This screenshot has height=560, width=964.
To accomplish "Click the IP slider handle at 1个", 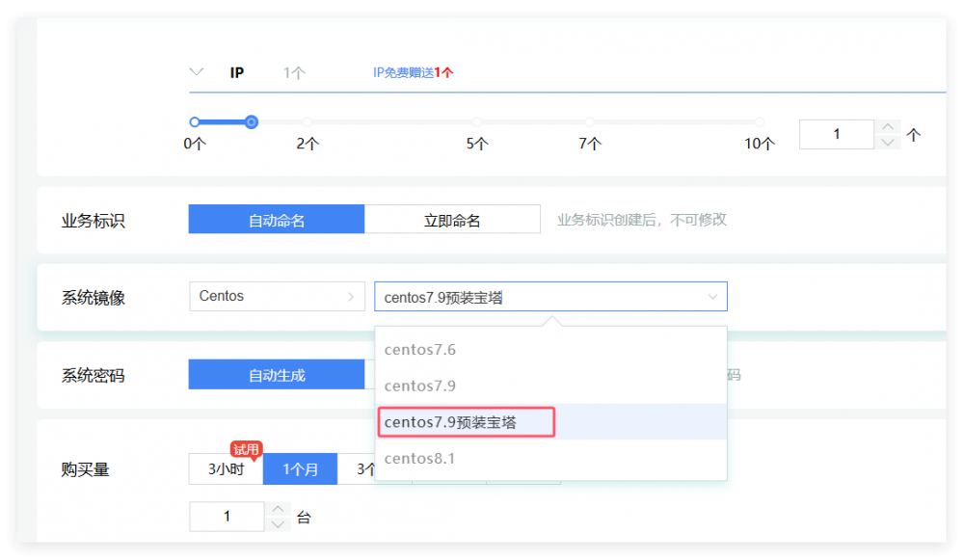I will pos(251,121).
